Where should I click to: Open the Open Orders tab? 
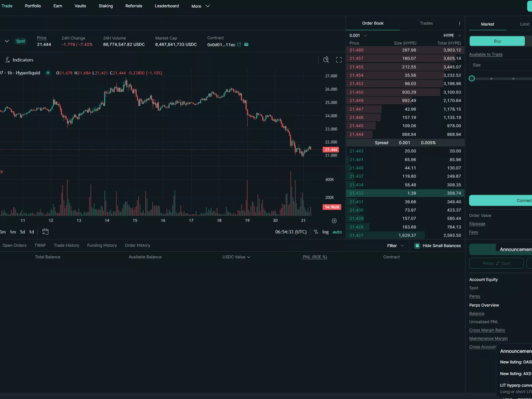[x=14, y=245]
